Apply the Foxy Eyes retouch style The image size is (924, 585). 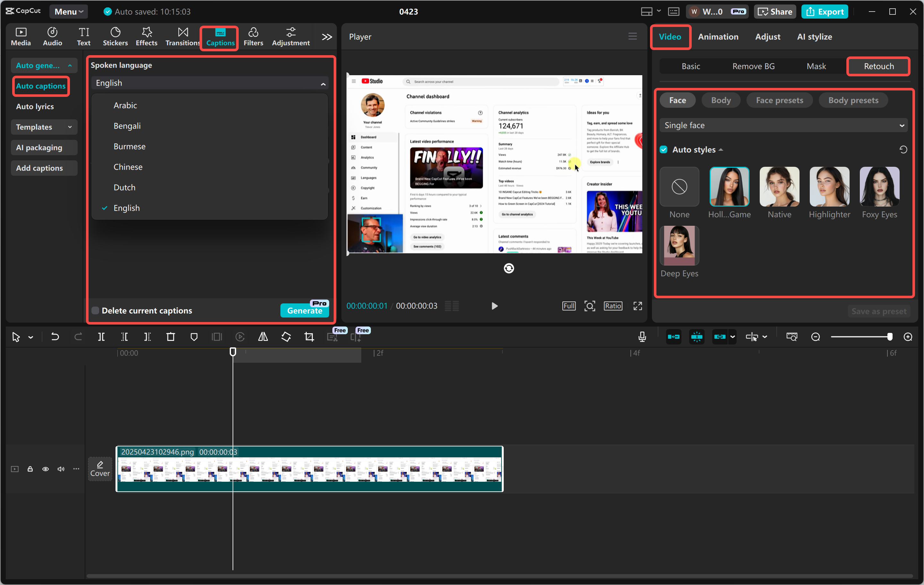(879, 187)
